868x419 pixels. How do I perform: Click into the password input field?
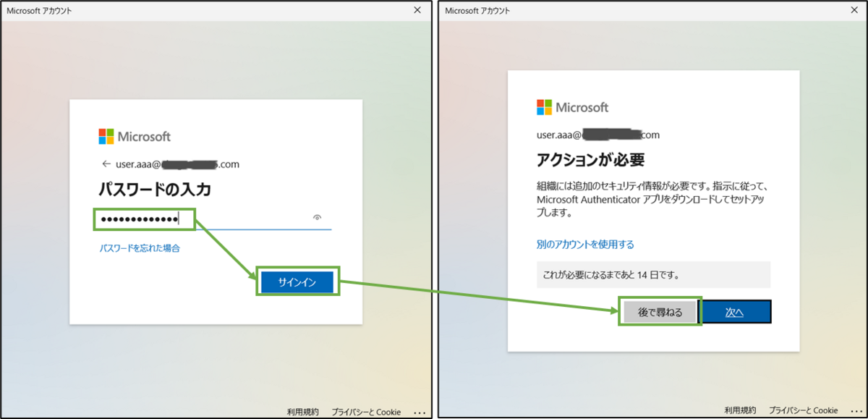click(x=214, y=219)
